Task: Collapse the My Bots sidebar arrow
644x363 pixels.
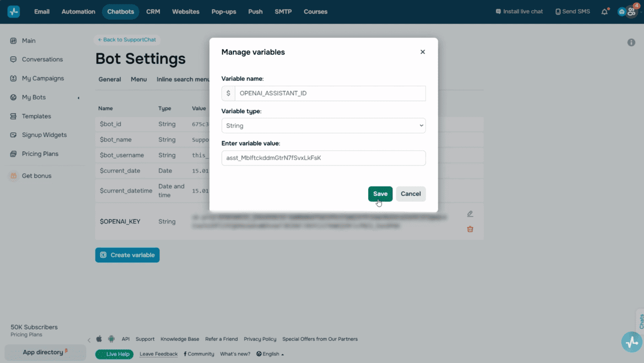Action: click(x=78, y=98)
